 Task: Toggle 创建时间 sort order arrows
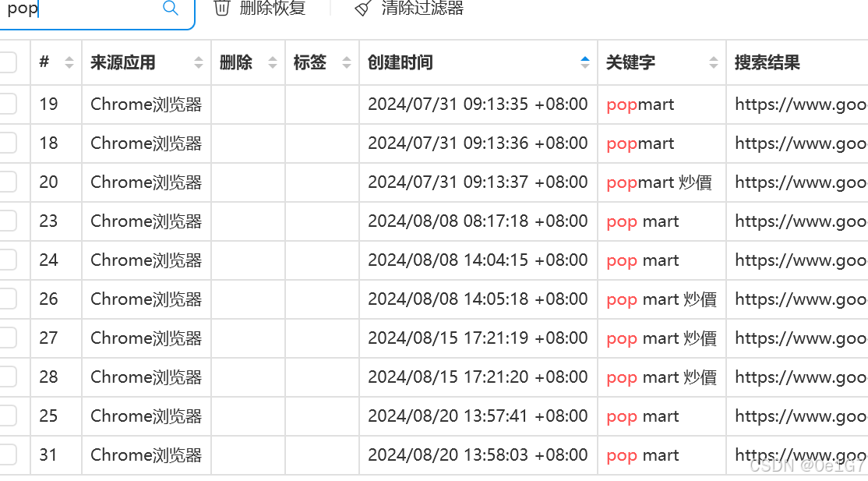click(585, 62)
